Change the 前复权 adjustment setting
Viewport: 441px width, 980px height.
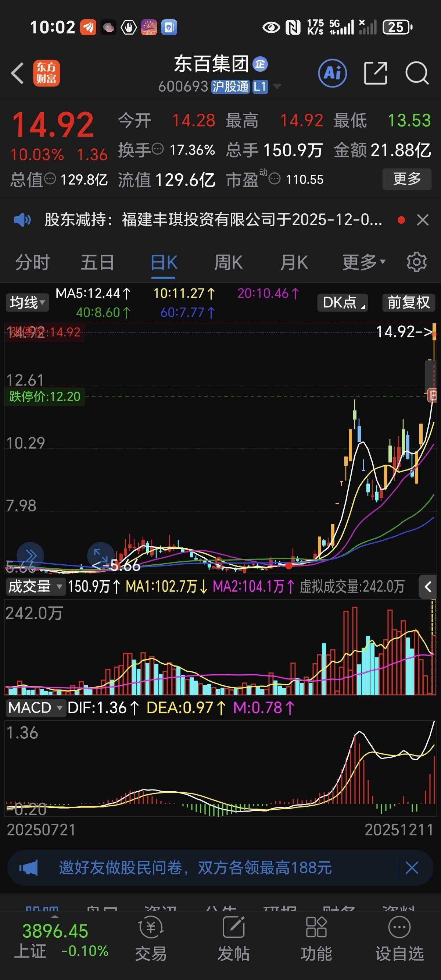coord(409,303)
